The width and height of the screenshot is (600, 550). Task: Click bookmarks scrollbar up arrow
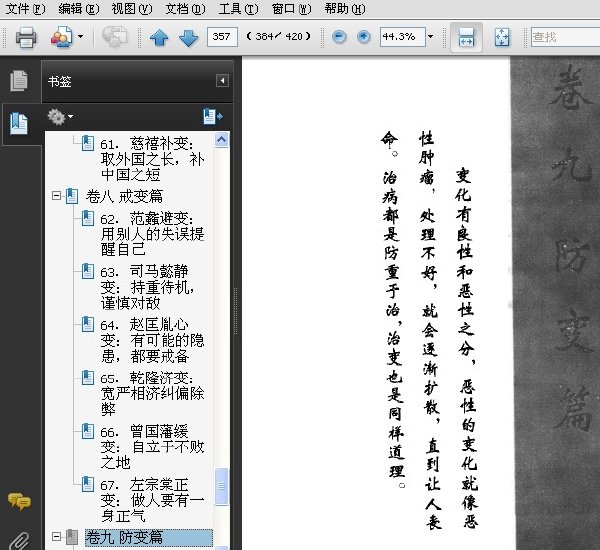pyautogui.click(x=222, y=139)
